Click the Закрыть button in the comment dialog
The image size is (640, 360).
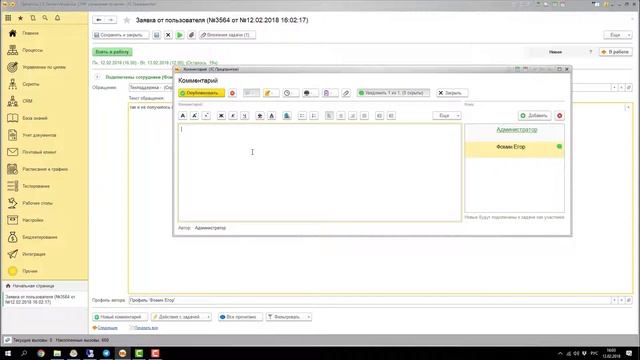click(x=452, y=93)
